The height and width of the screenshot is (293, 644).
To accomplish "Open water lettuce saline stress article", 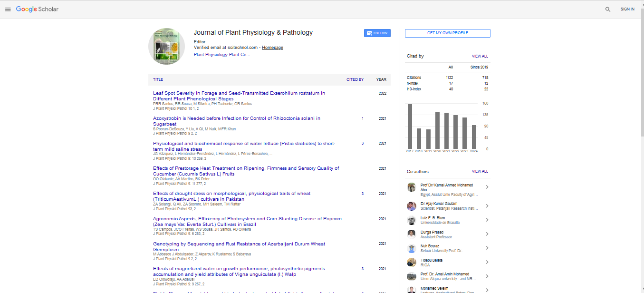I will (x=244, y=146).
